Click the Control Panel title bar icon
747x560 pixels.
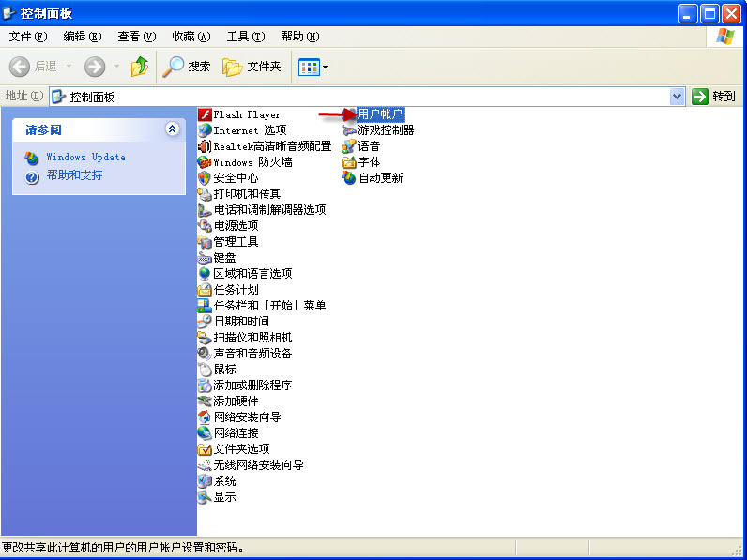coord(9,13)
